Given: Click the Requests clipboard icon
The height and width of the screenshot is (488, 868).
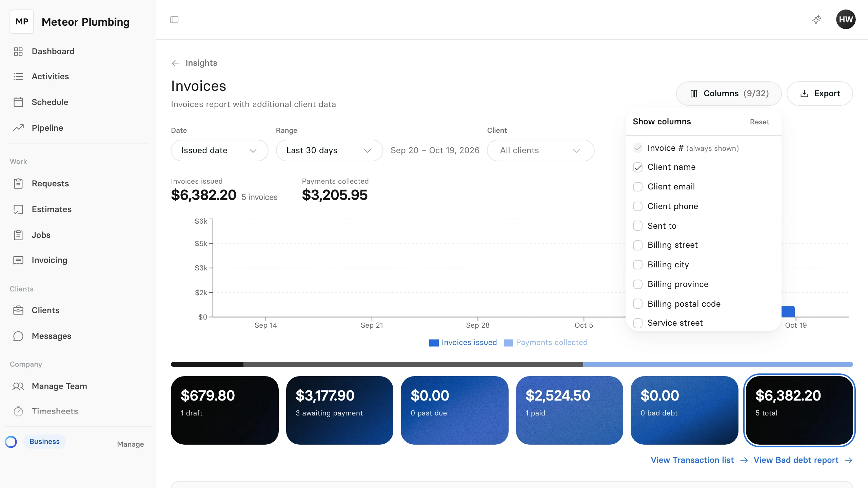Looking at the screenshot, I should [x=18, y=183].
